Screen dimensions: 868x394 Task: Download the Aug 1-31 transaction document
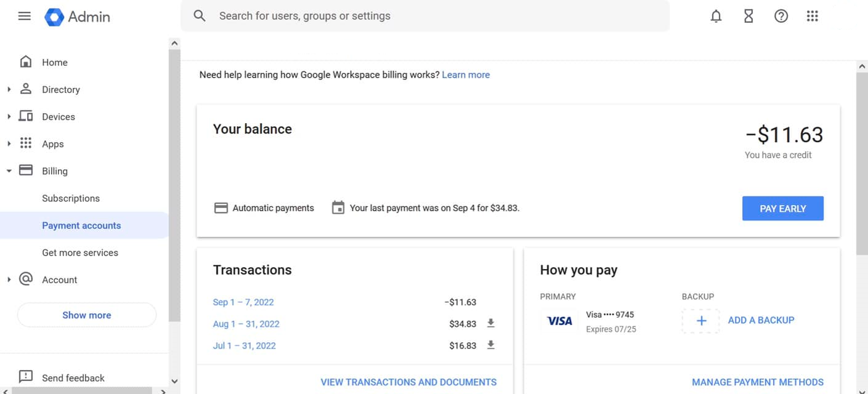(x=490, y=323)
